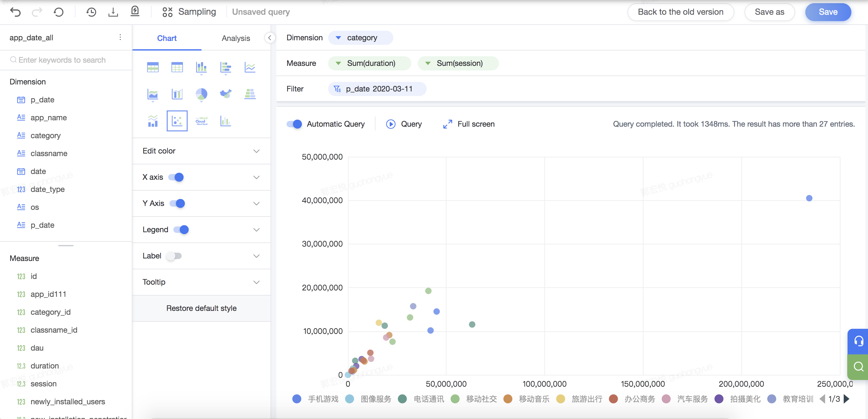Expand the Tooltip settings chevron

pyautogui.click(x=257, y=282)
